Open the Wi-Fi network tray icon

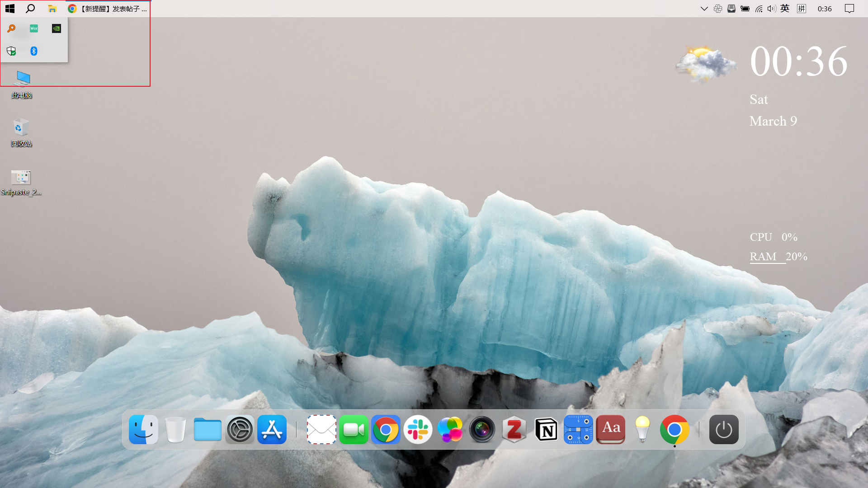[759, 9]
